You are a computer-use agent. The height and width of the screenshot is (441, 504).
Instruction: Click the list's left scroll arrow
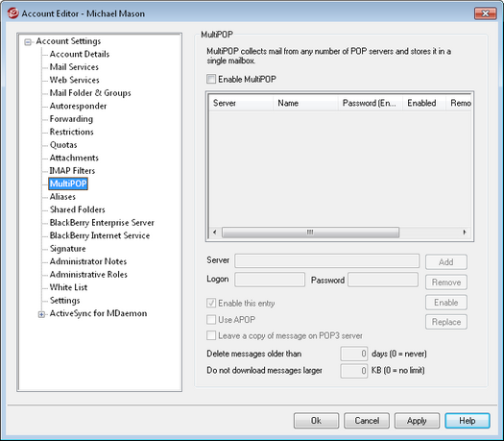coord(215,232)
